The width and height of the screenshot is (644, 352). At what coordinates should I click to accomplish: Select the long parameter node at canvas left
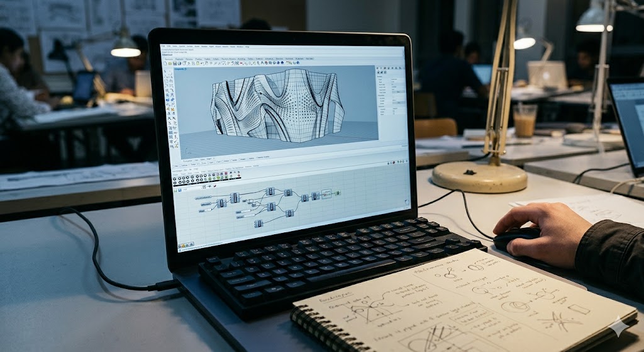click(x=203, y=197)
